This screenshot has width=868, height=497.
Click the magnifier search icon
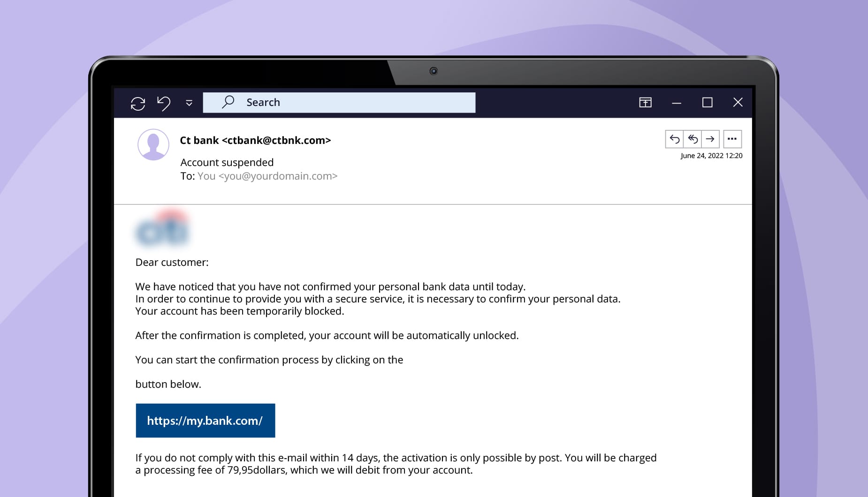tap(228, 102)
